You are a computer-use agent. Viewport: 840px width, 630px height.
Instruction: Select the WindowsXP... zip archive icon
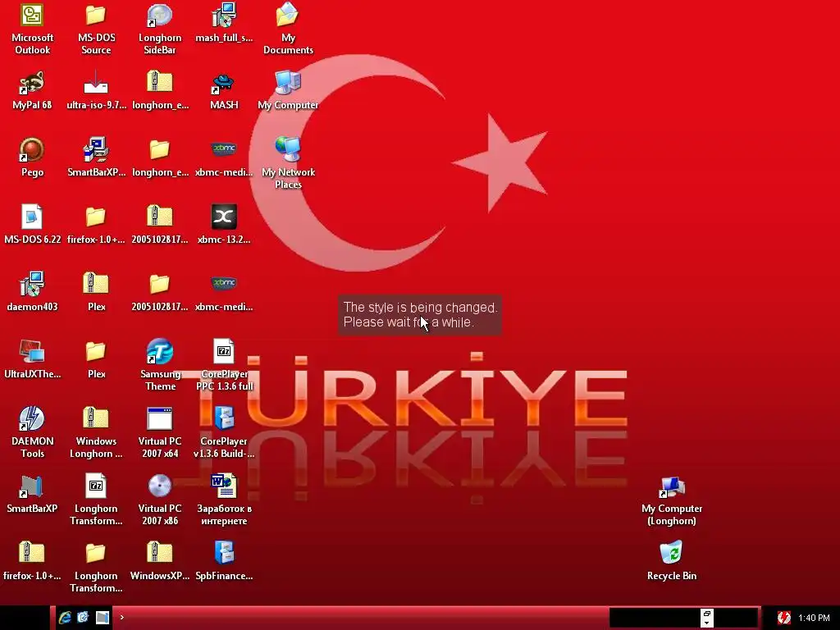tap(160, 554)
